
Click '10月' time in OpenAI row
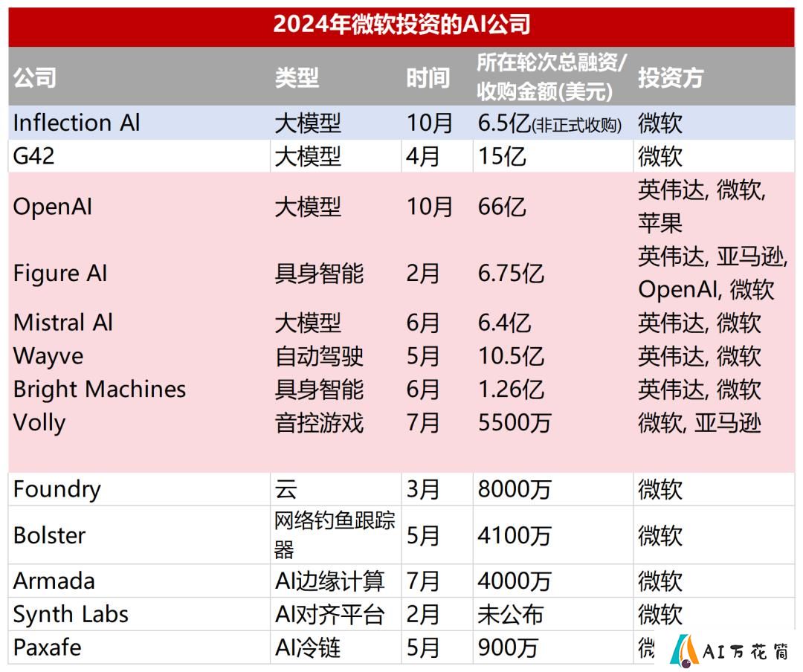(429, 207)
